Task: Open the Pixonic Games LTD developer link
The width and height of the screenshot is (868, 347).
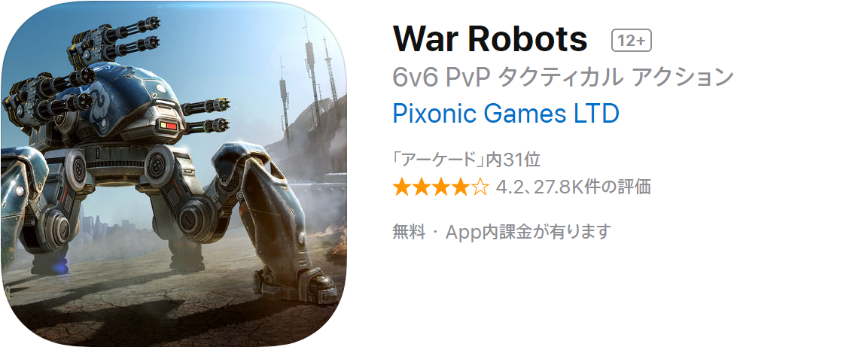Action: [505, 114]
